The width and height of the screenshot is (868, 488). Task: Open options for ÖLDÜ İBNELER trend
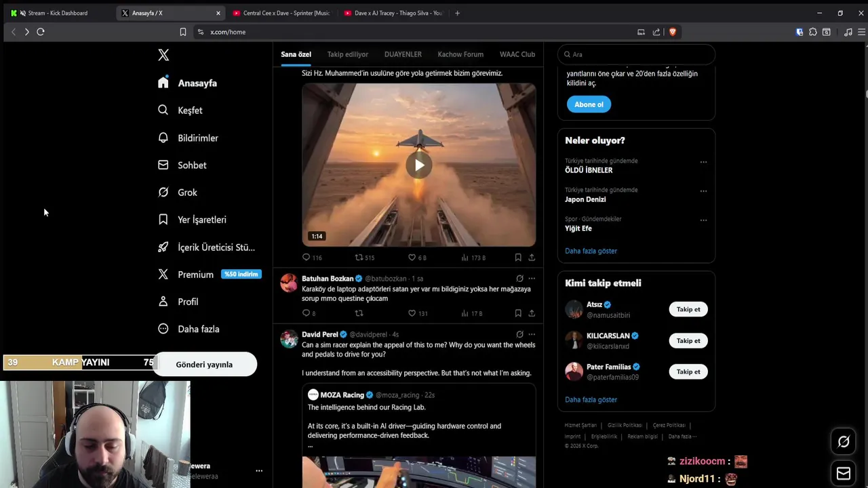point(703,162)
